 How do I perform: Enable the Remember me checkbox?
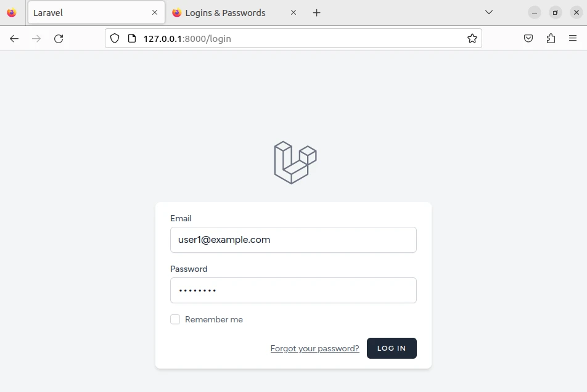coord(175,319)
